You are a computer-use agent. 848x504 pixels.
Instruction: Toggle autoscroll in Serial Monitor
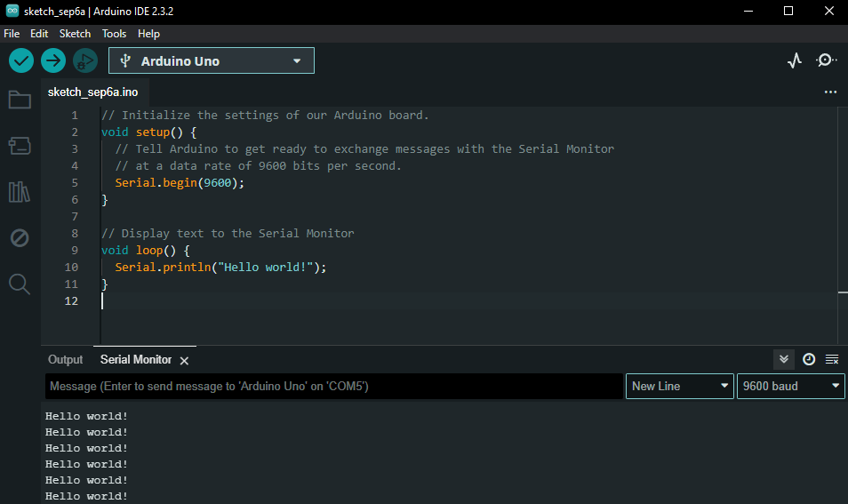click(784, 359)
